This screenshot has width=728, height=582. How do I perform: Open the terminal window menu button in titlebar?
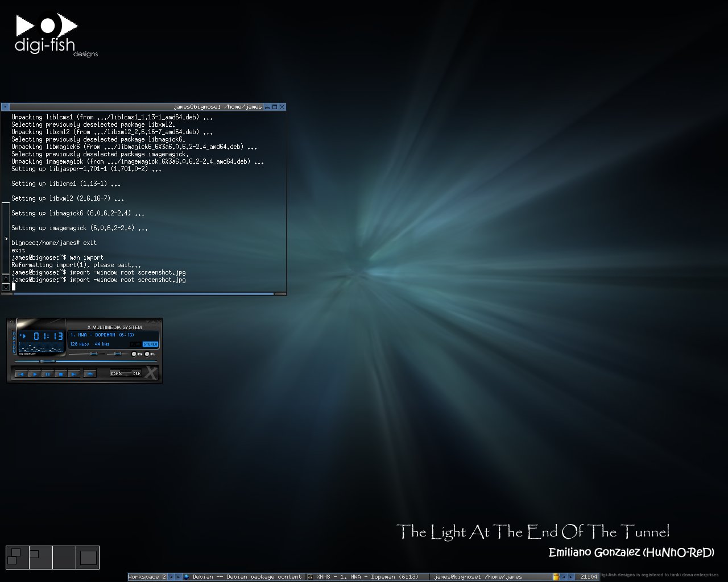tap(5, 106)
